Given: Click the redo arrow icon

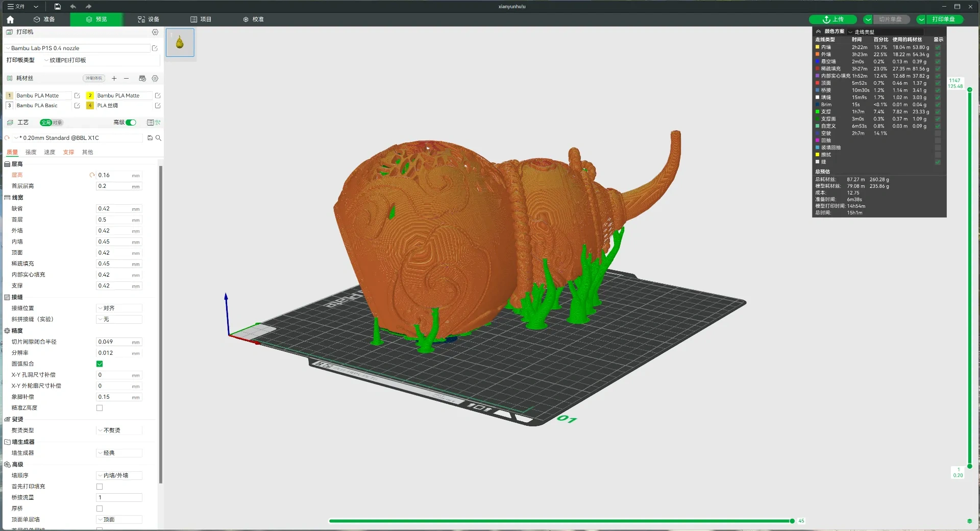Looking at the screenshot, I should 88,7.
